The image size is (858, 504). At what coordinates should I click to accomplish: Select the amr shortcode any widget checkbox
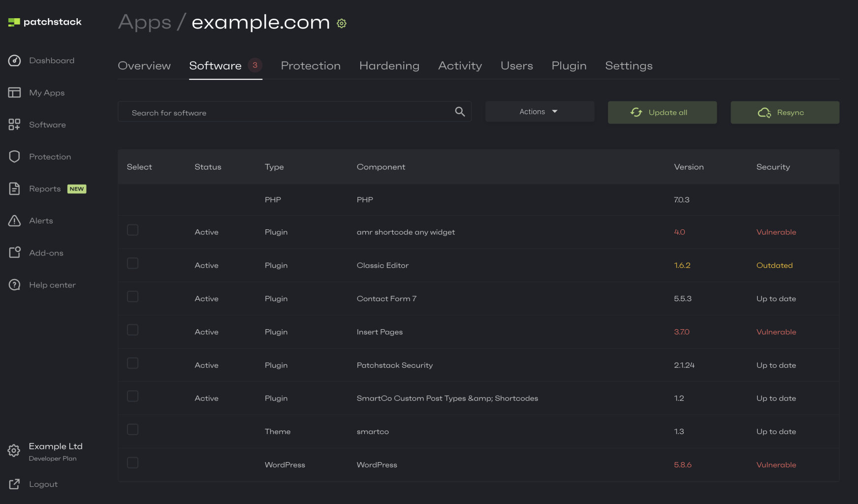click(x=133, y=230)
